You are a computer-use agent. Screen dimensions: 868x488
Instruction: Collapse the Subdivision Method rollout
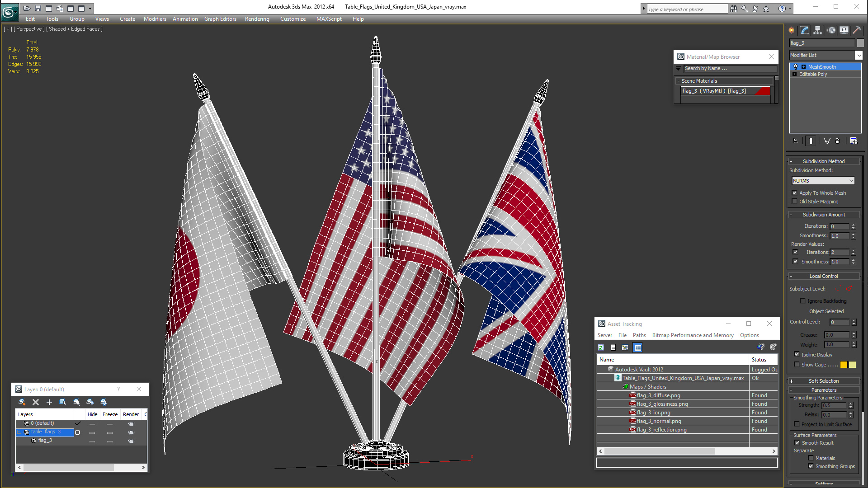[x=824, y=161]
